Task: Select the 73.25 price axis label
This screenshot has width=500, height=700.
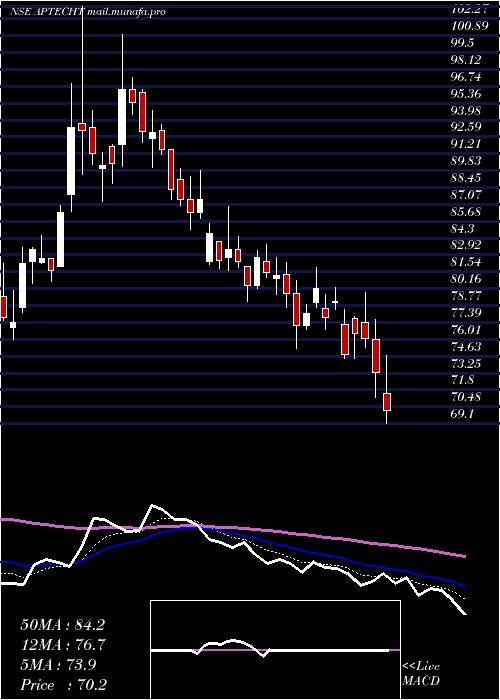Action: [466, 363]
